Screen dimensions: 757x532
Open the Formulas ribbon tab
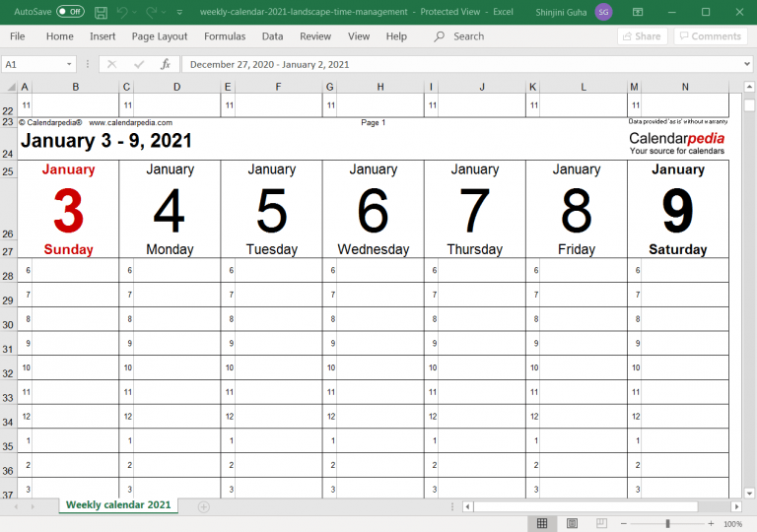pos(225,36)
